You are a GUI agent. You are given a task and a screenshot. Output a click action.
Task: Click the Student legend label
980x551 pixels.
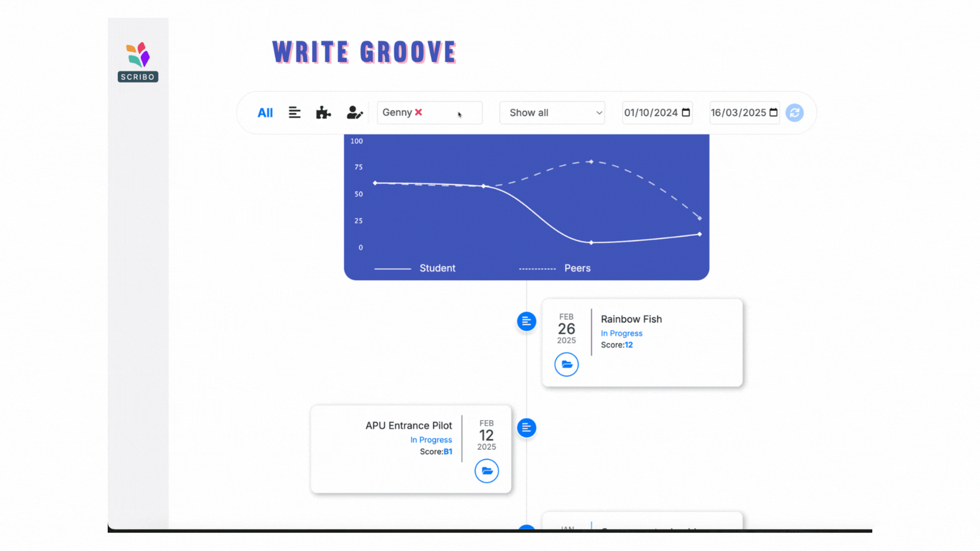(437, 268)
